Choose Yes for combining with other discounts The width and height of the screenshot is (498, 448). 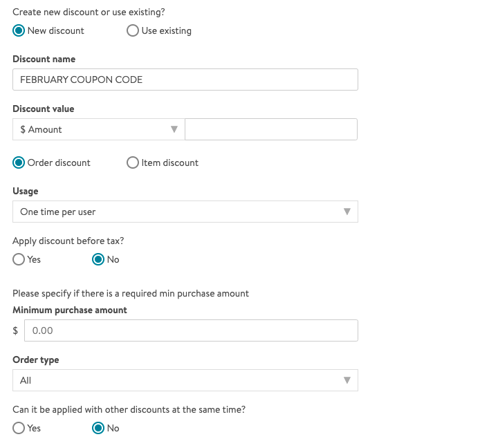[19, 428]
